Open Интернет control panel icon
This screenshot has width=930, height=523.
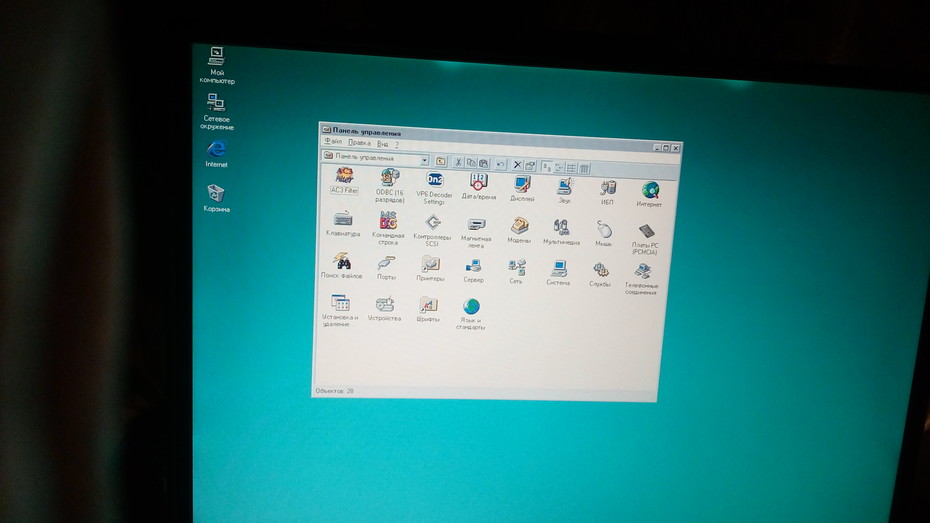(649, 194)
